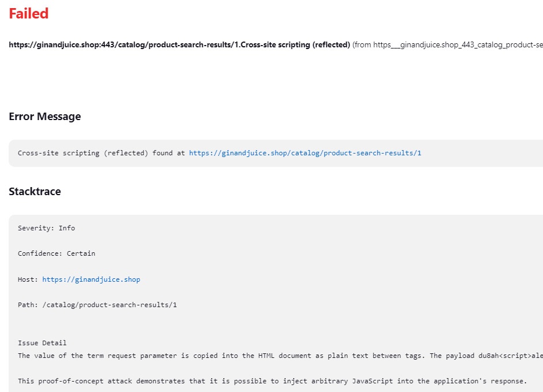Click the "Host:" label text
Image resolution: width=543 pixels, height=392 pixels.
pyautogui.click(x=28, y=279)
